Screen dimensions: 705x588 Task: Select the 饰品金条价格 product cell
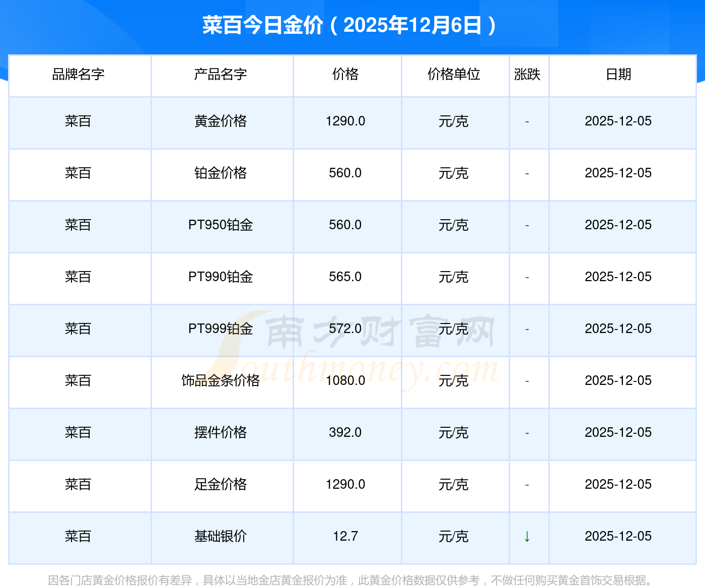221,381
